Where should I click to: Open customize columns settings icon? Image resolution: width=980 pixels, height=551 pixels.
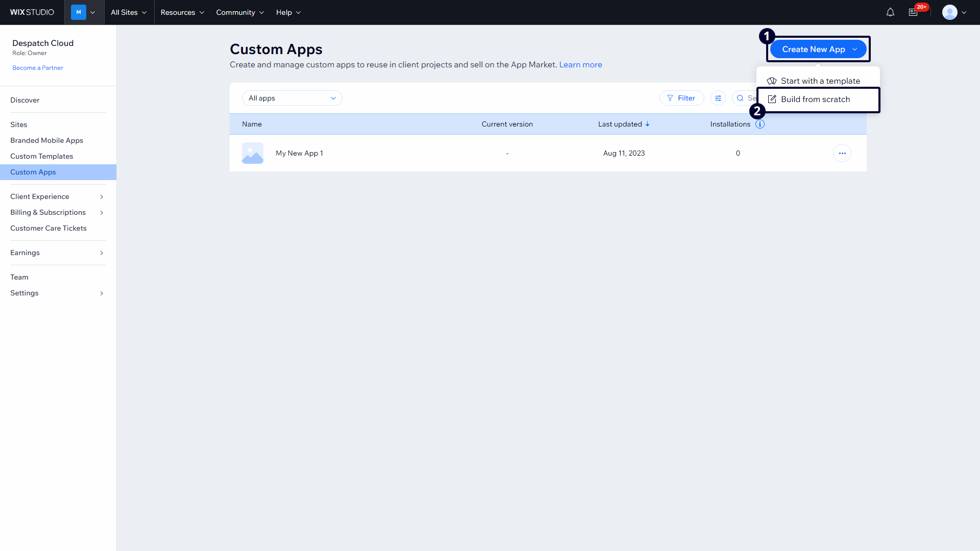coord(718,98)
